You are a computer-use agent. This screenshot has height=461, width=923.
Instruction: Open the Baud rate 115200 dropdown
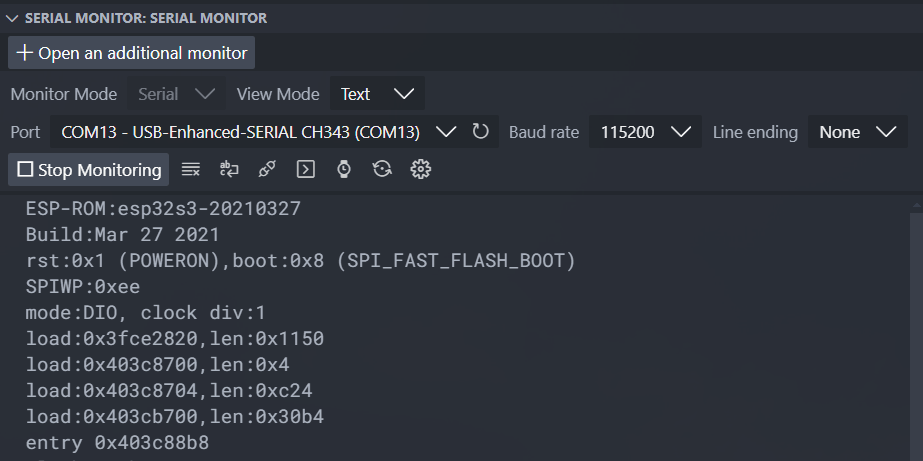645,132
